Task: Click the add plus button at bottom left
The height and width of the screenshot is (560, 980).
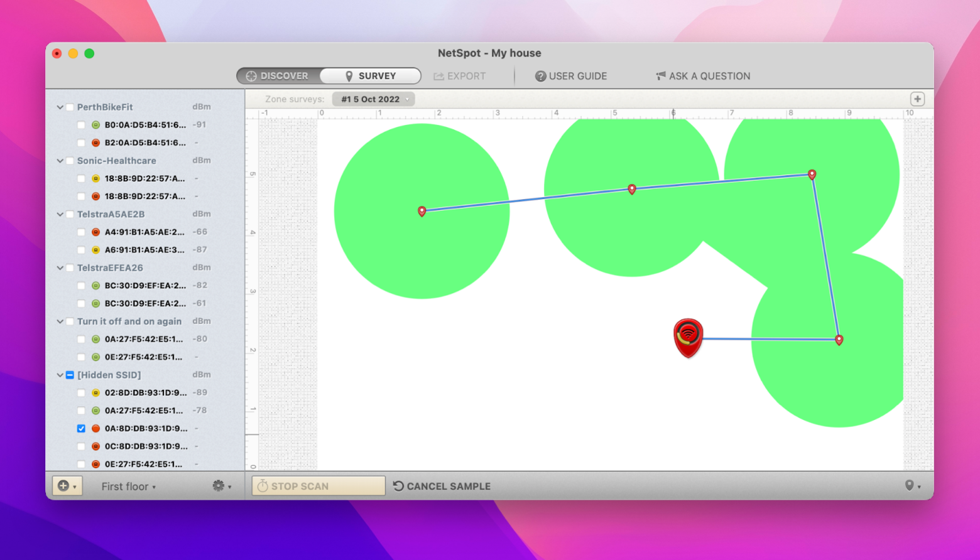Action: pyautogui.click(x=67, y=486)
